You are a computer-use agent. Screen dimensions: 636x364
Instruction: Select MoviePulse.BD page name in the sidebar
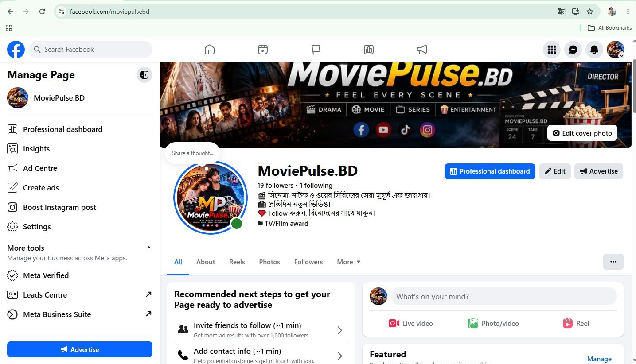(59, 98)
